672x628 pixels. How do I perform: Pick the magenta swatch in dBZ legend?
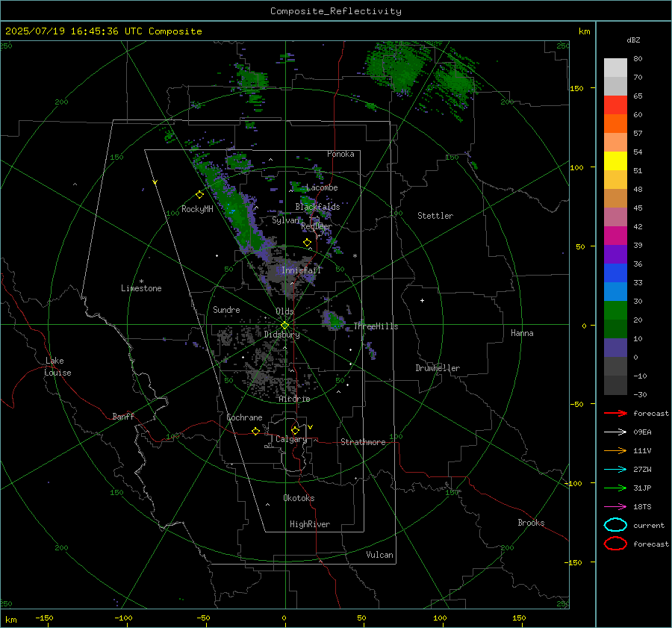coord(615,235)
